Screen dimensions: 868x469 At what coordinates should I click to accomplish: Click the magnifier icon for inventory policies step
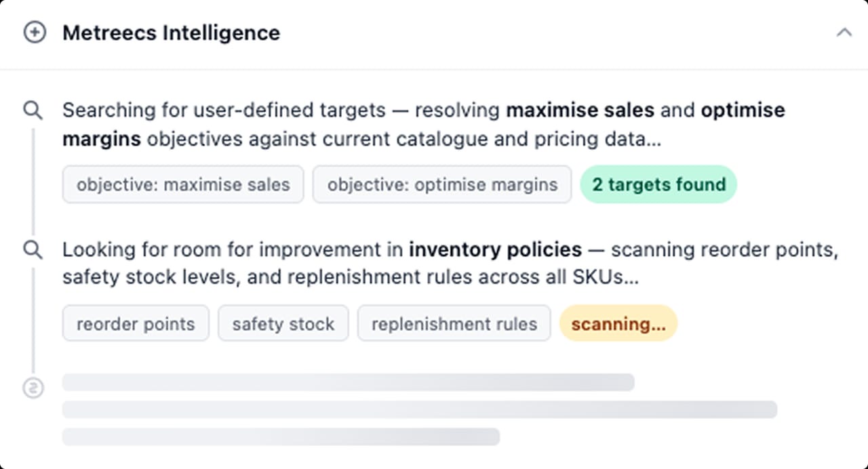(x=33, y=249)
